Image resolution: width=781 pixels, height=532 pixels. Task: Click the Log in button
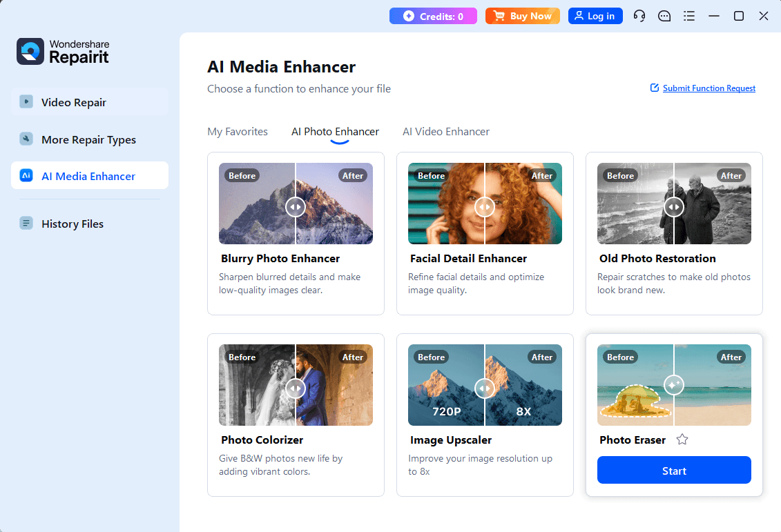[x=595, y=15]
